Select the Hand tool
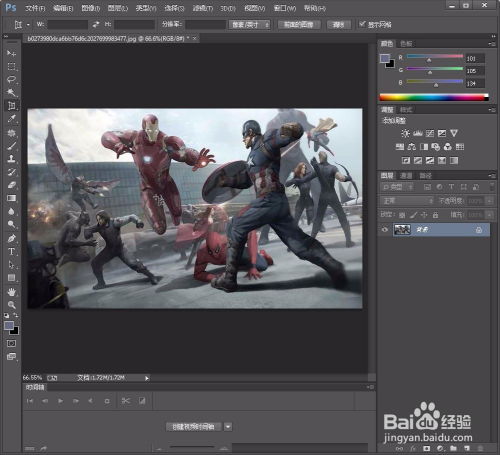The height and width of the screenshot is (455, 500). click(11, 292)
